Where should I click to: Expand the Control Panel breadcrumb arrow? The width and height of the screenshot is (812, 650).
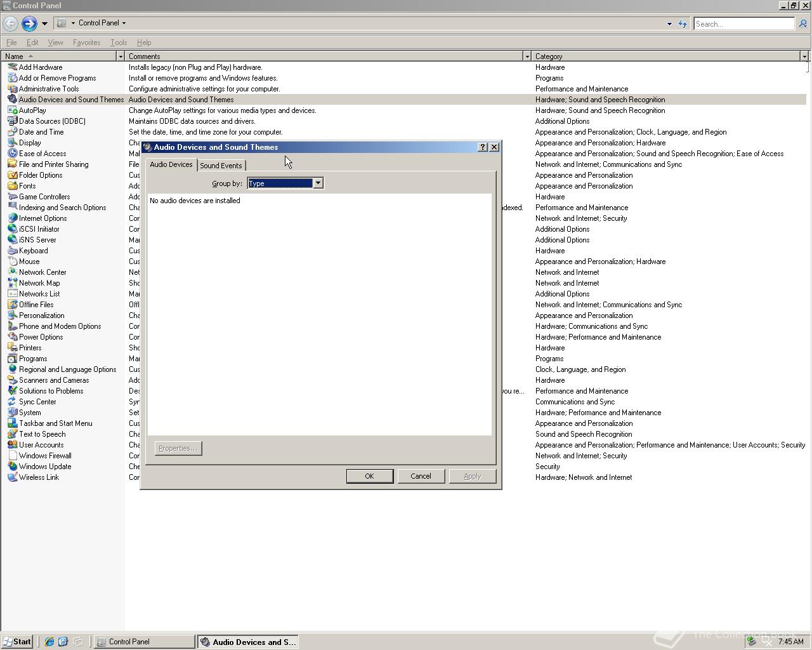pos(124,23)
